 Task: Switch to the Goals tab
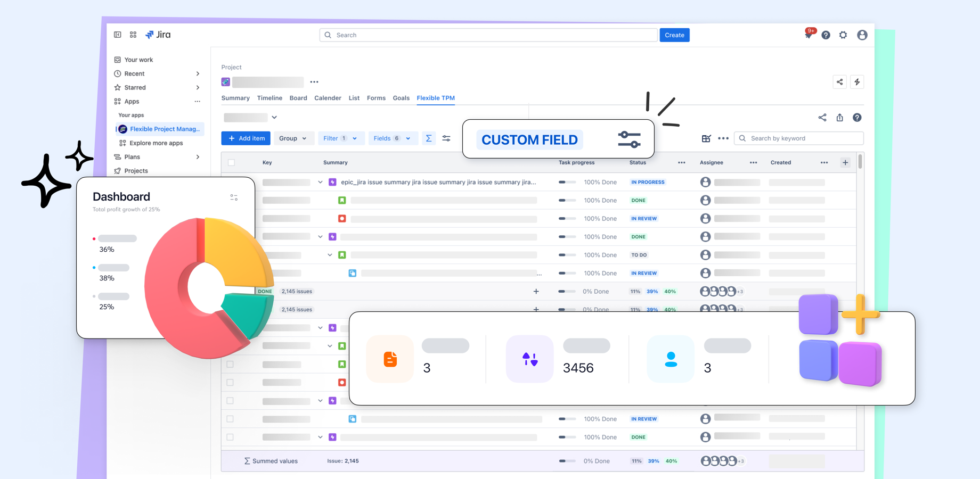point(401,98)
